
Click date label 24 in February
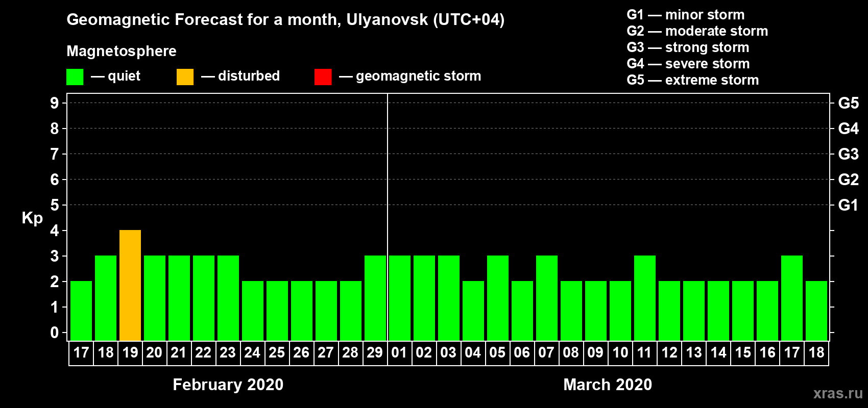coord(253,352)
